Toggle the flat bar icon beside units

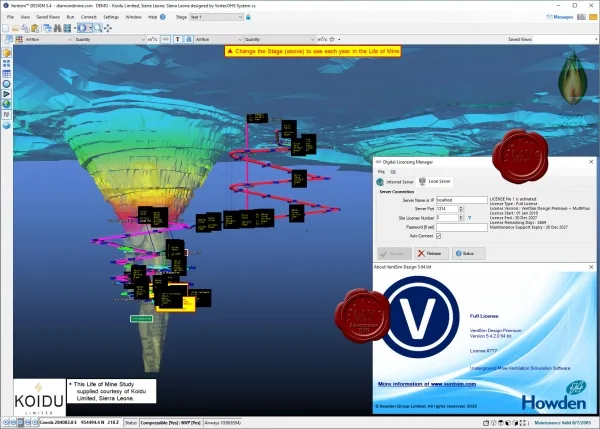pos(165,39)
